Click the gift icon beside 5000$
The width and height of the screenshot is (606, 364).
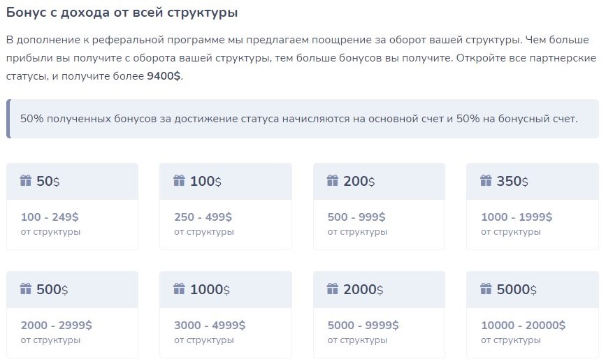point(486,289)
